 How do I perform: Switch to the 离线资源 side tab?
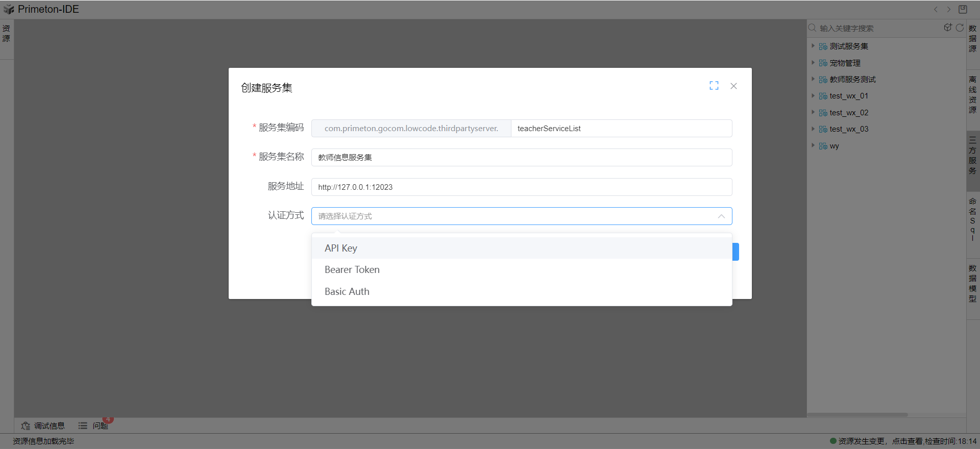pyautogui.click(x=972, y=94)
